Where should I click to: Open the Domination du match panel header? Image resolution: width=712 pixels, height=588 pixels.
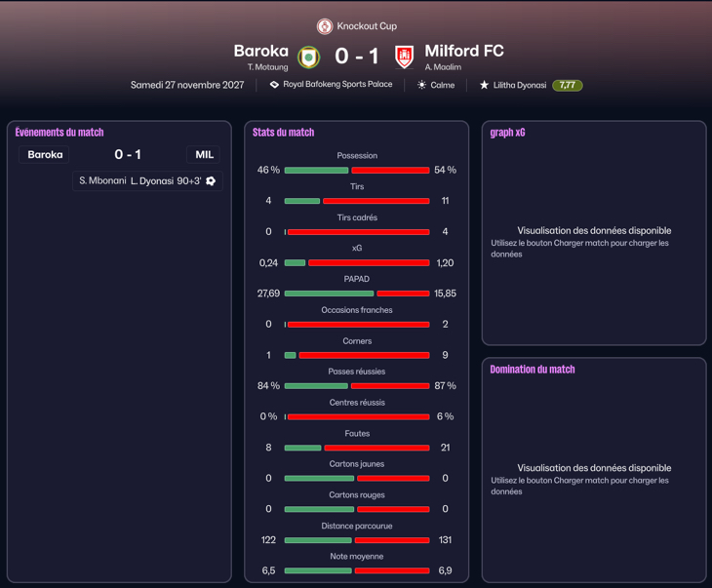tap(533, 370)
